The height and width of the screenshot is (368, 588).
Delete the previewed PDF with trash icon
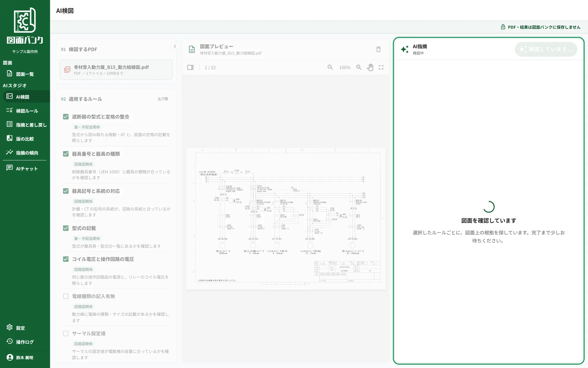click(379, 49)
